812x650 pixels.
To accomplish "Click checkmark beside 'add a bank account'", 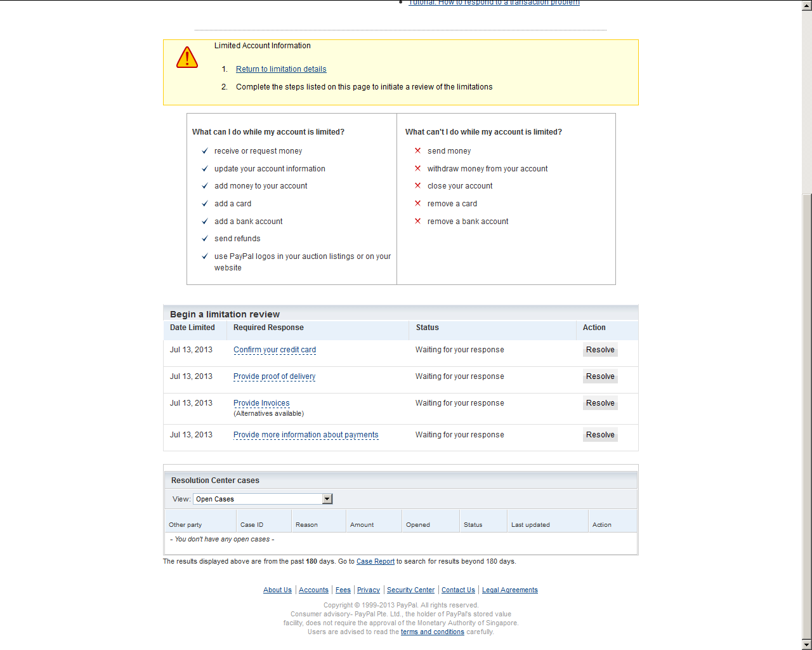I will tap(205, 222).
